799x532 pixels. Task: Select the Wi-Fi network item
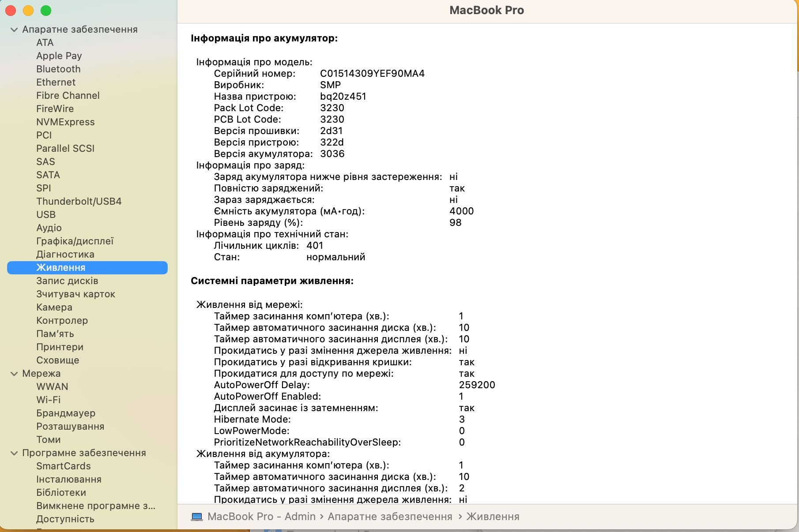point(49,400)
